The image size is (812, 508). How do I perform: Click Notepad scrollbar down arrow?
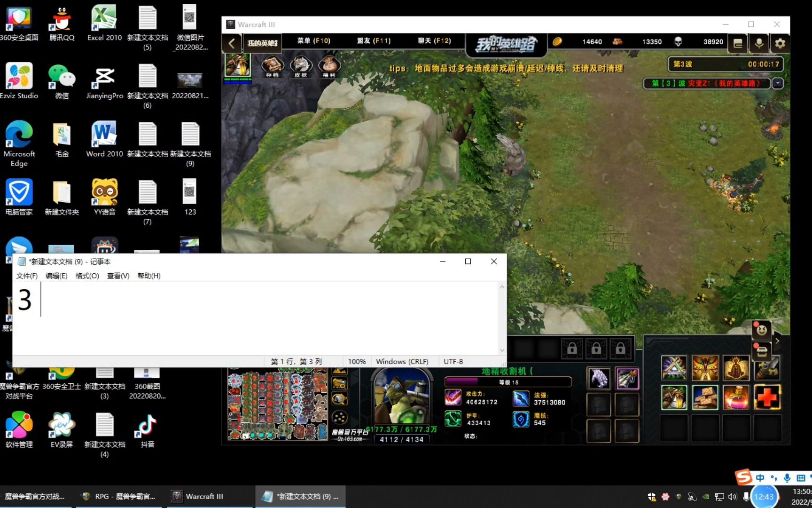click(x=502, y=350)
